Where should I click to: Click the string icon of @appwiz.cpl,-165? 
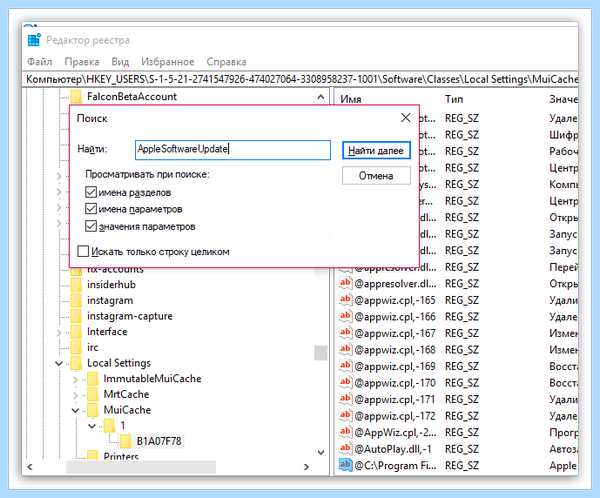(345, 300)
